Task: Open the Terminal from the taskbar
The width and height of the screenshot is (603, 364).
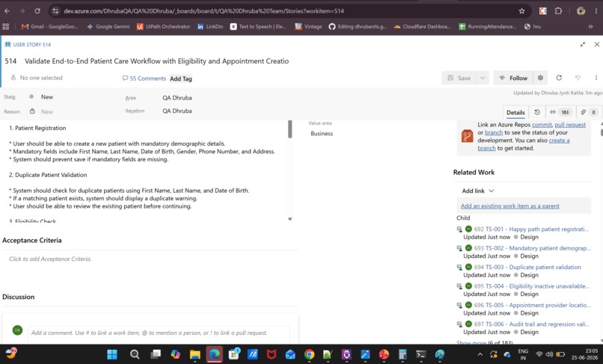Action: 421,354
